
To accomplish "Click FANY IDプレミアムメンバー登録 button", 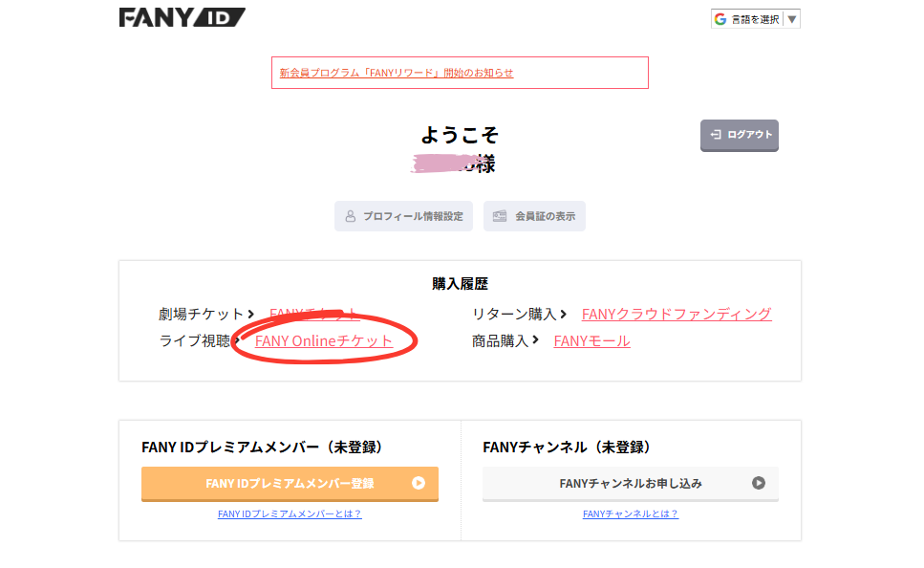I will 290,484.
